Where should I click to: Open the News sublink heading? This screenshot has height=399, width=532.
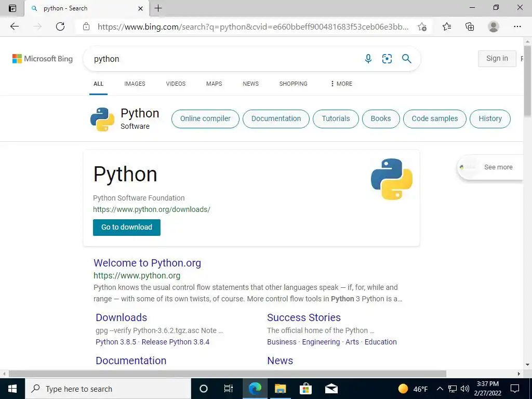coord(280,361)
